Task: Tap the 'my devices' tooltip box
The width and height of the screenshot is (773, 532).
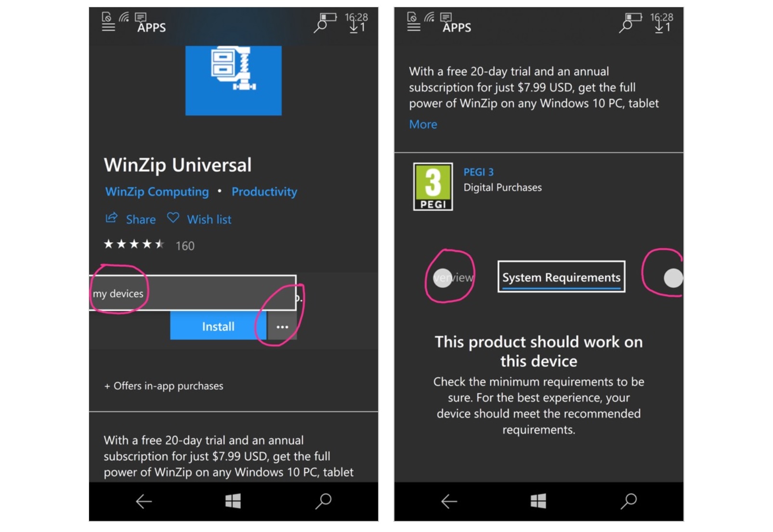Action: (x=193, y=293)
